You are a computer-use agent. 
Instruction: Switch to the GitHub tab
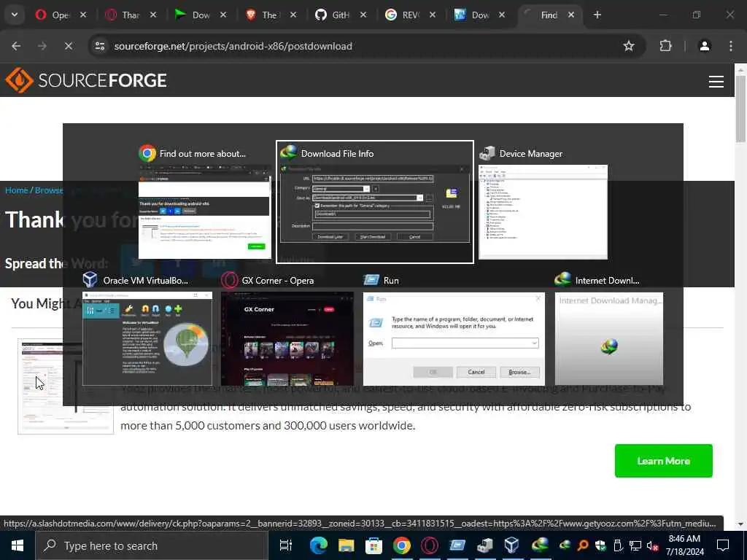(x=340, y=15)
